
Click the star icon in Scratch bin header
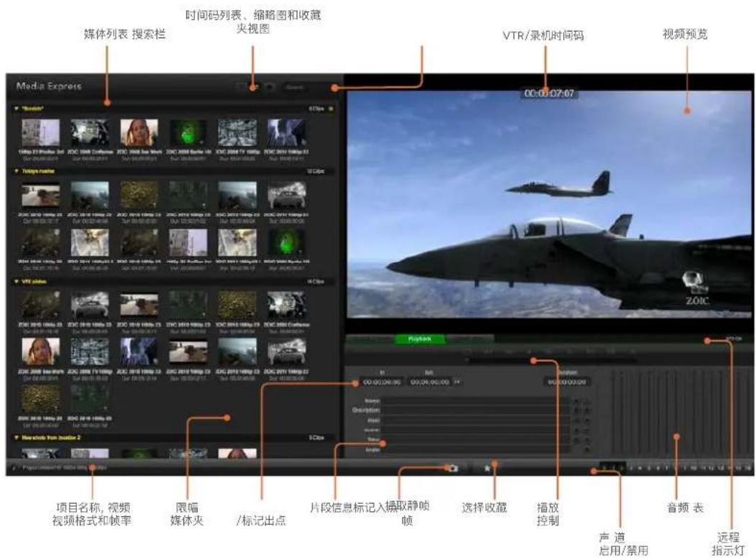pyautogui.click(x=331, y=109)
